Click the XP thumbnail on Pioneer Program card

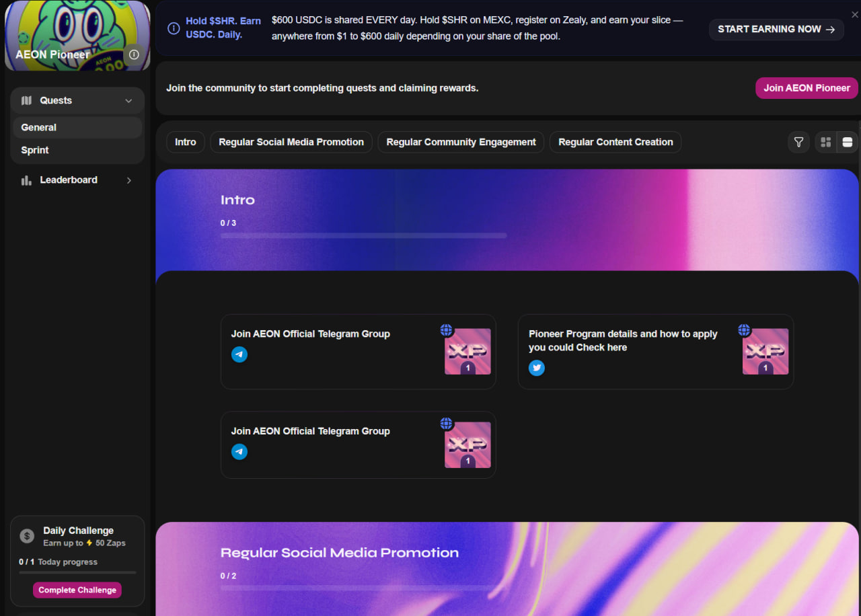[x=765, y=352]
